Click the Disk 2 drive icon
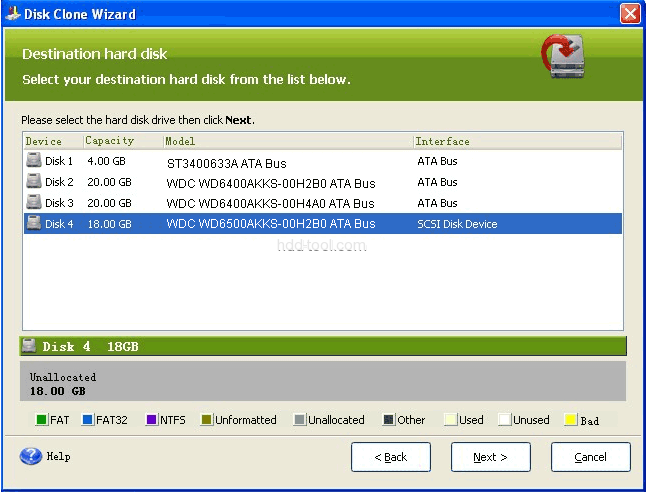646x492 pixels. coord(33,182)
